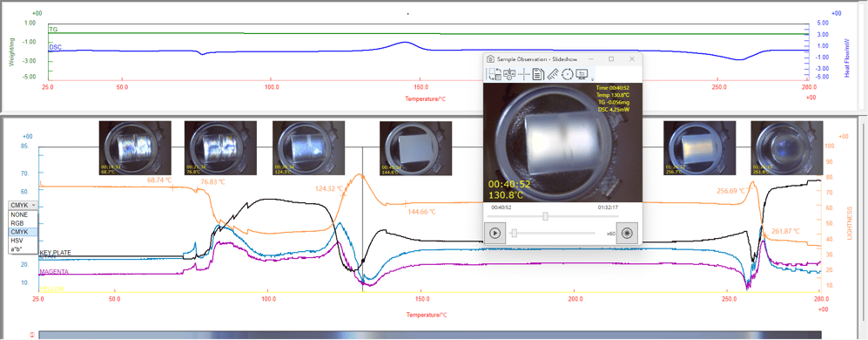Open the sample thumbnail at 68.7°C
868x340 pixels.
click(135, 147)
